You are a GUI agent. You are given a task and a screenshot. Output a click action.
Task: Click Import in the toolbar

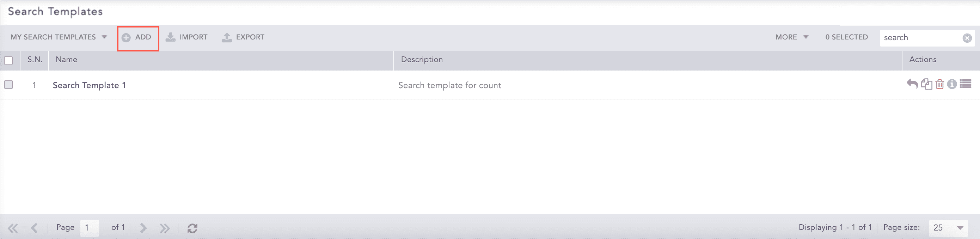click(186, 37)
